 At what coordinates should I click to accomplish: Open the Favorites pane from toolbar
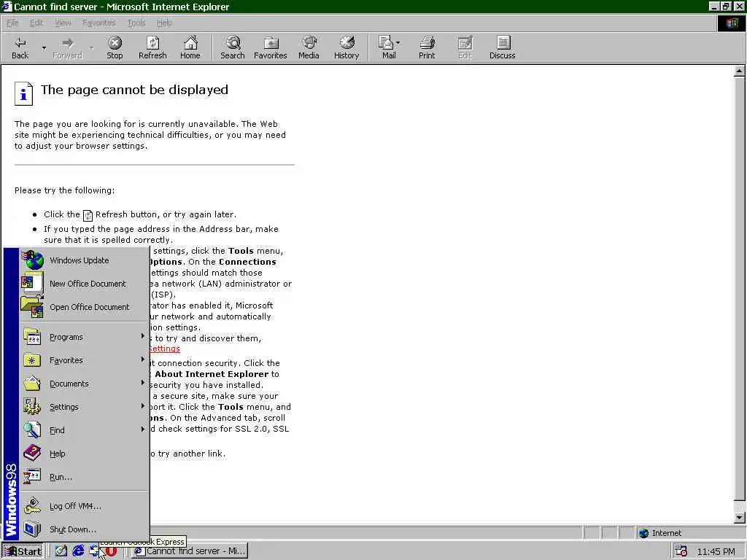pos(270,47)
